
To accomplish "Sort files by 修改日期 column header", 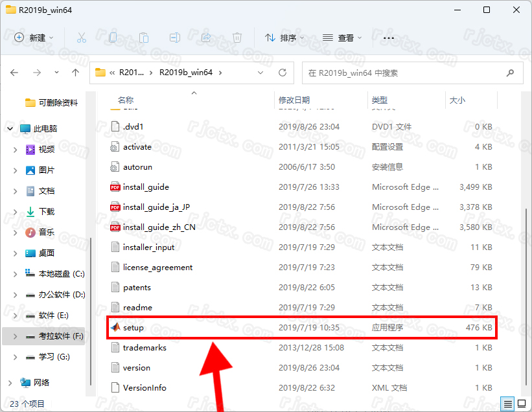I will coord(294,100).
